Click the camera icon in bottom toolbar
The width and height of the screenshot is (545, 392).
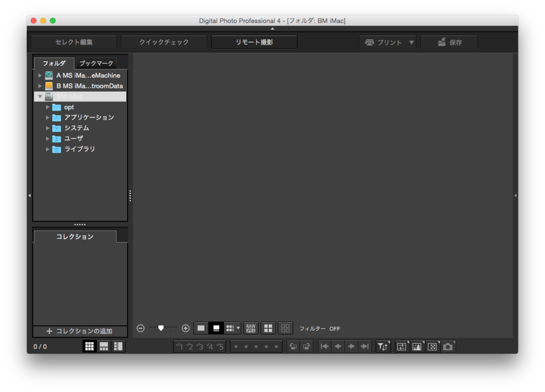(448, 346)
